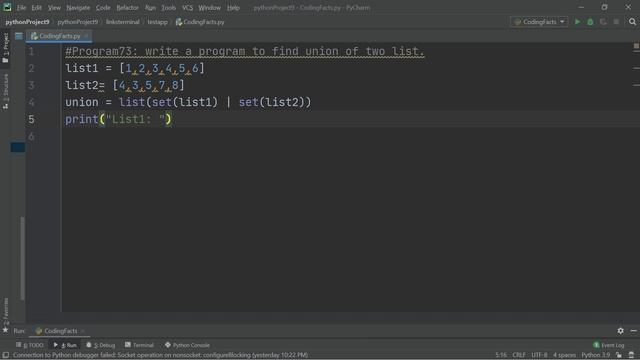The width and height of the screenshot is (640, 360).
Task: Close the CodingFacts run tab
Action: (x=83, y=331)
